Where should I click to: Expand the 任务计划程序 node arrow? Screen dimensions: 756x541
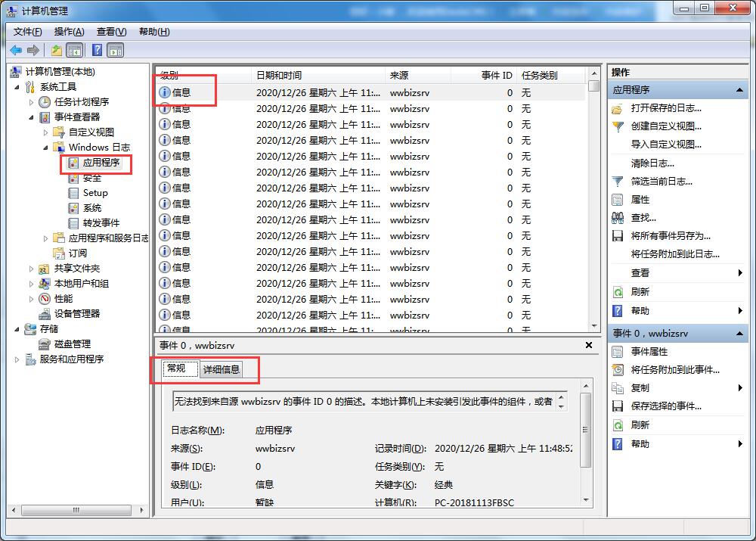coord(31,102)
